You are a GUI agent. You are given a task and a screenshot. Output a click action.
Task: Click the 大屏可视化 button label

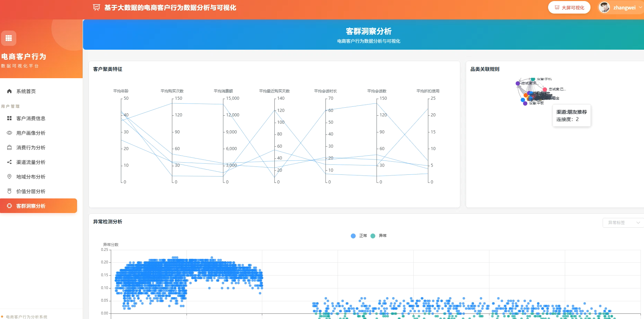pos(573,8)
